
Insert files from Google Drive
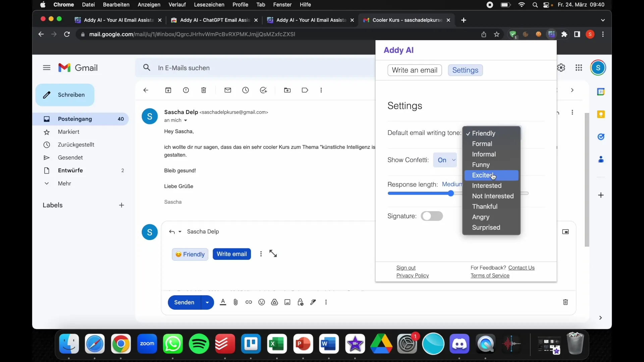pyautogui.click(x=275, y=302)
